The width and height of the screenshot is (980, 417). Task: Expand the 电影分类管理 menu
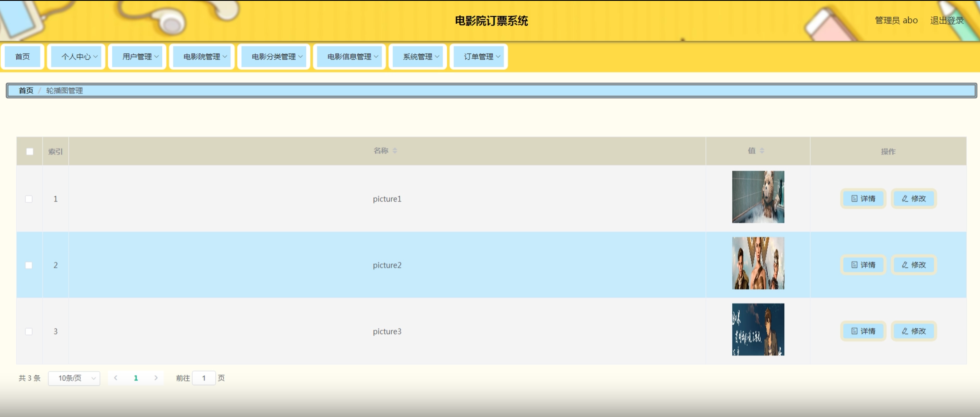274,57
